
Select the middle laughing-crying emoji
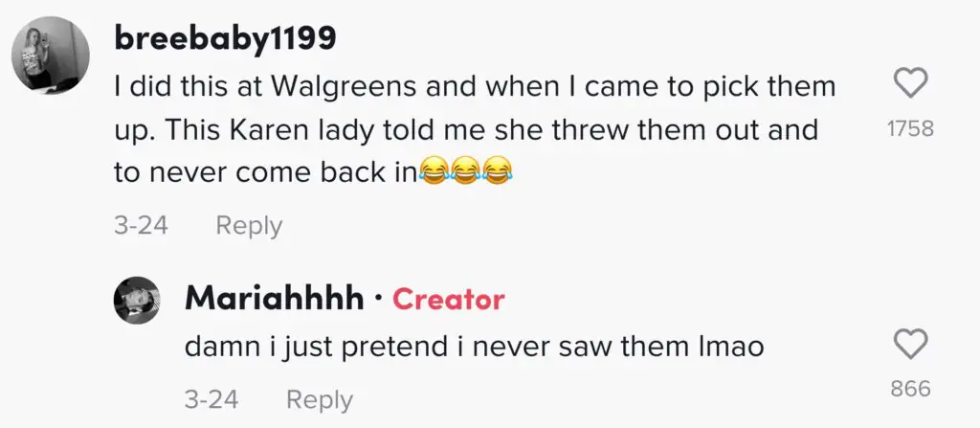464,170
